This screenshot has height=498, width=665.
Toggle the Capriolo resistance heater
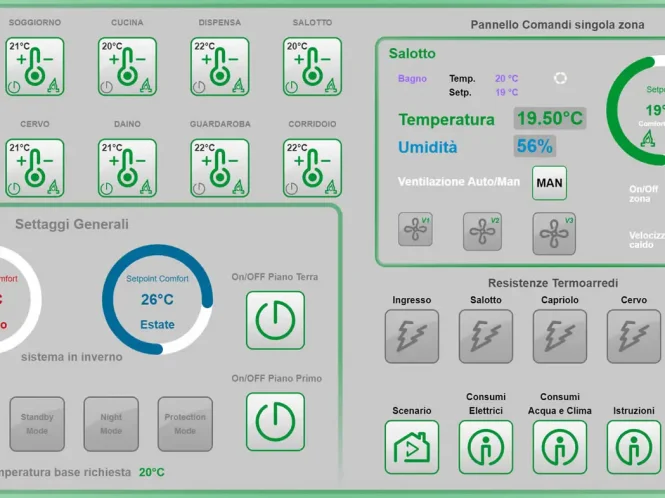[x=560, y=336]
